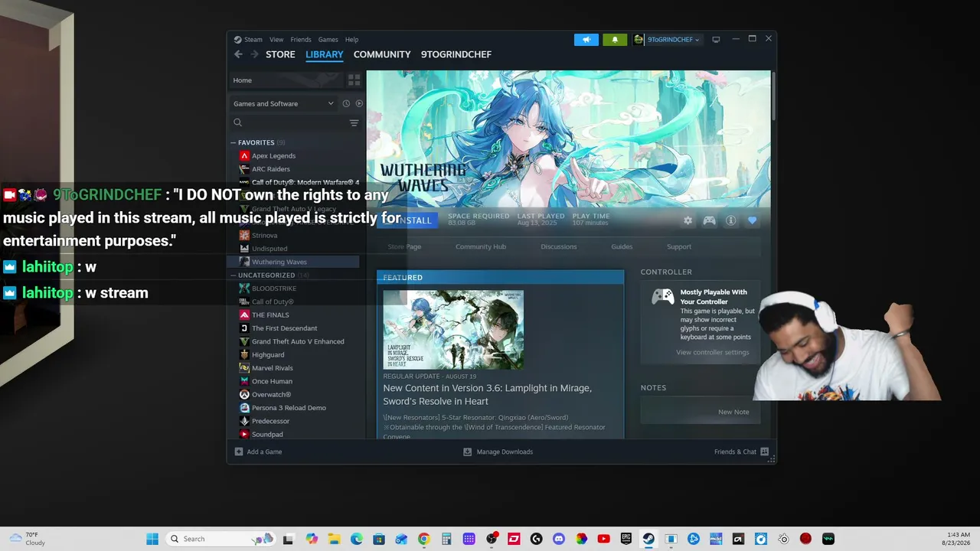Viewport: 980px width, 551px height.
Task: Launch Google Chrome from taskbar
Action: 423,539
